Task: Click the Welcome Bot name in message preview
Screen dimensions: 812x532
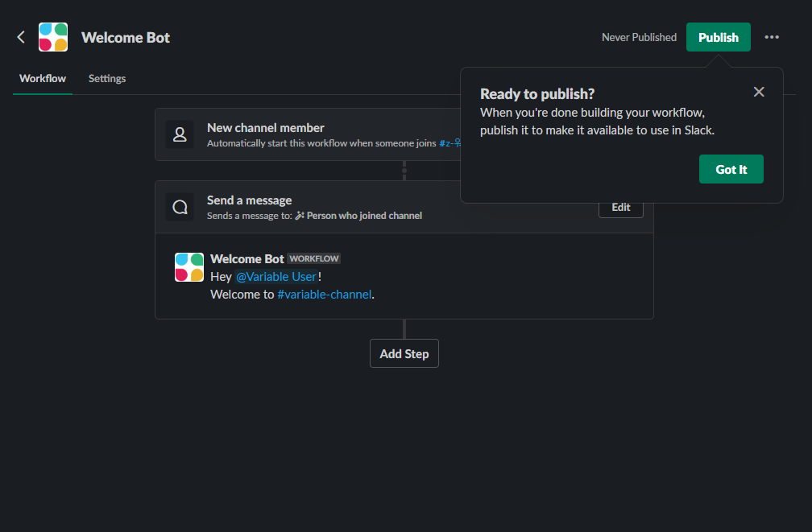Action: (x=247, y=258)
